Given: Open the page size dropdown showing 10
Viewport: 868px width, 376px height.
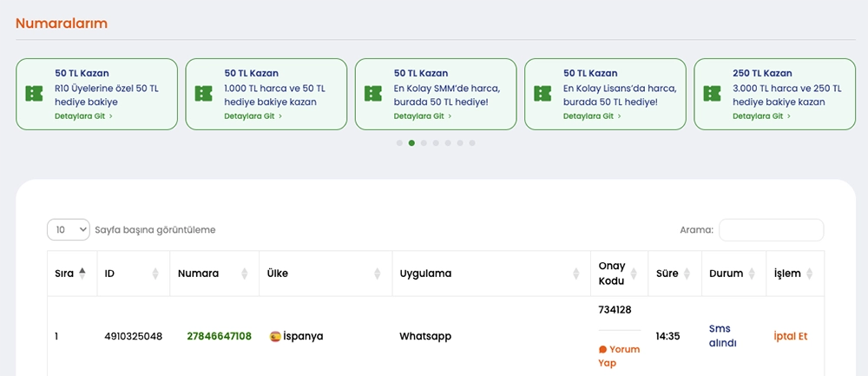Looking at the screenshot, I should [x=69, y=229].
